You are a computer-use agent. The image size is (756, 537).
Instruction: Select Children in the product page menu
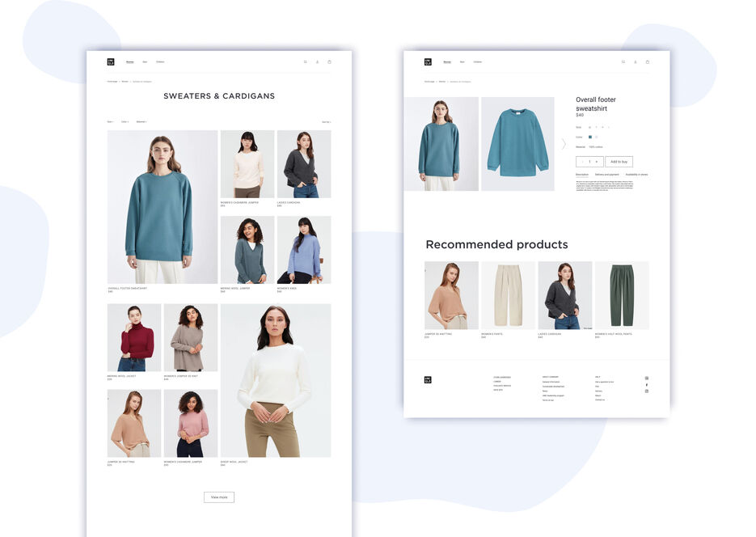point(477,61)
